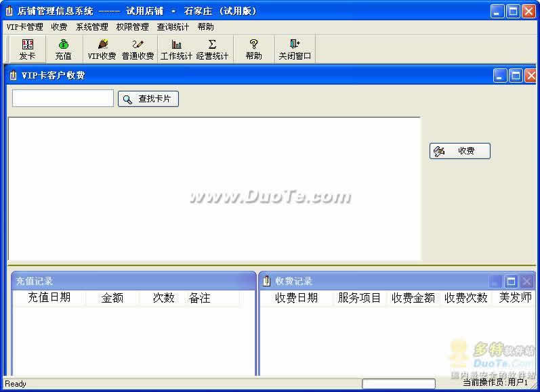Open the VIP卡管理 menu

pos(24,27)
